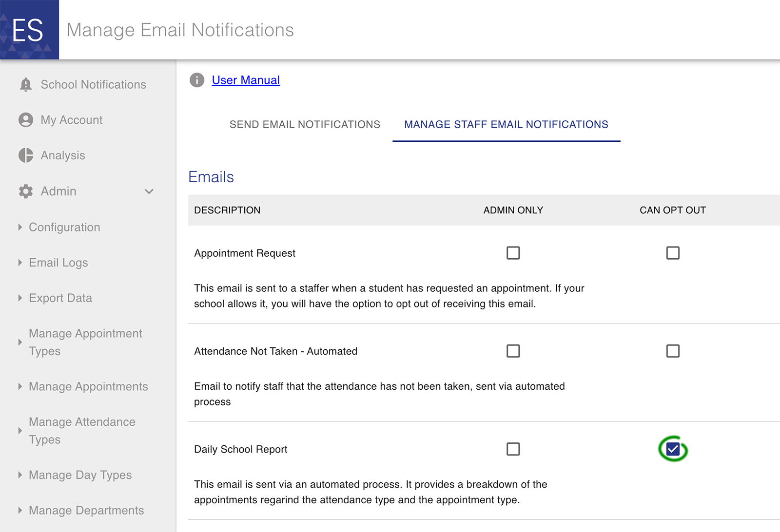This screenshot has height=532, width=780.
Task: Check Can Opt Out for Appointment Request
Action: coord(673,253)
